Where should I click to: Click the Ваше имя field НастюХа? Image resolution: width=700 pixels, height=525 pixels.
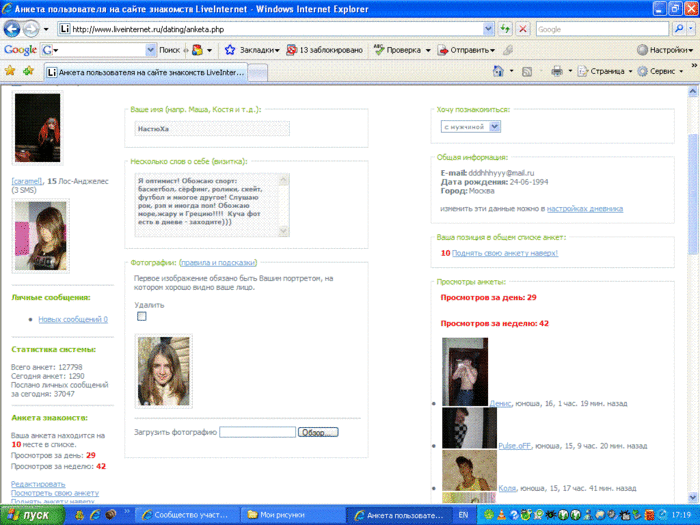[212, 129]
